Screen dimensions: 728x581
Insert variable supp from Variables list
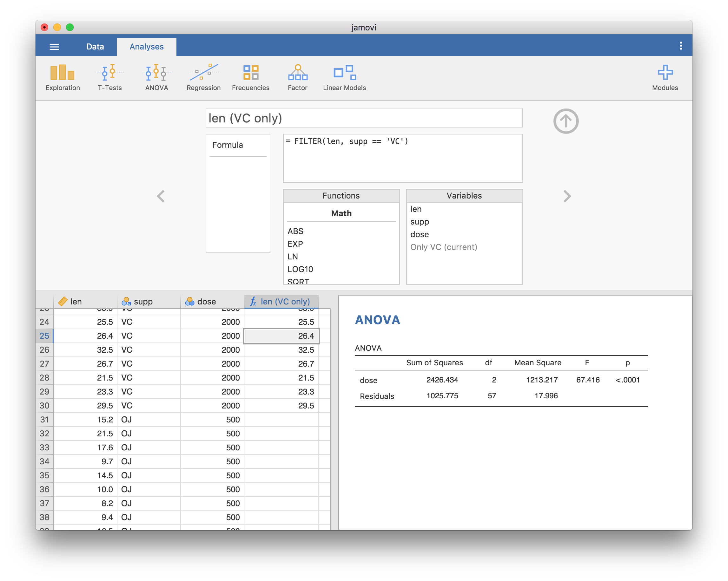coord(419,222)
